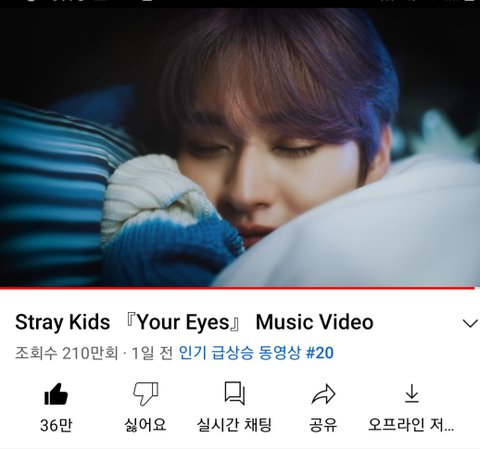Open trending videos #20 link
Image resolution: width=480 pixels, height=449 pixels.
pos(256,353)
